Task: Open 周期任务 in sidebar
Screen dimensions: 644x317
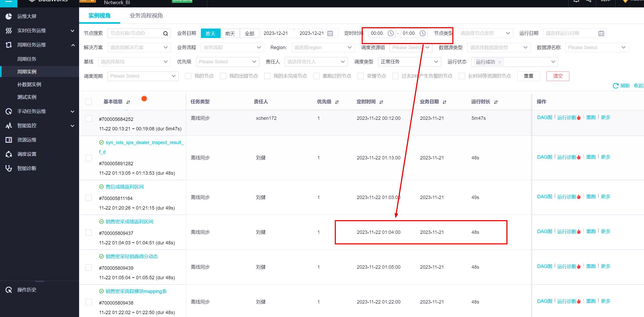Action: point(27,59)
